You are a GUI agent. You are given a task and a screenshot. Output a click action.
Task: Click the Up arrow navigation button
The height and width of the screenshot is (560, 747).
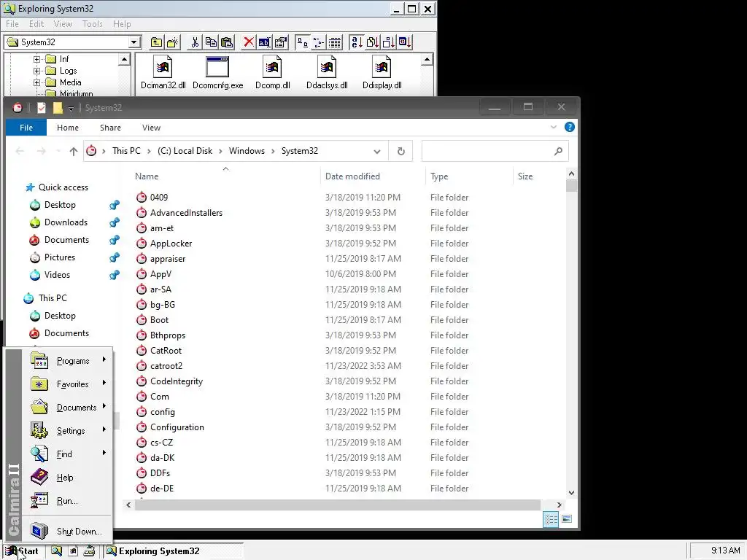pyautogui.click(x=74, y=151)
